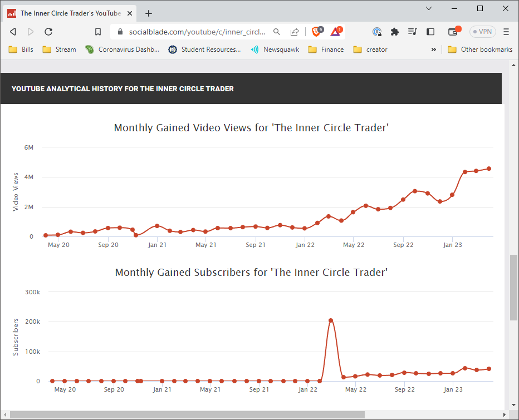Screen dimensions: 519x420
Task: Close The Inner Circle Trader tab
Action: 130,13
